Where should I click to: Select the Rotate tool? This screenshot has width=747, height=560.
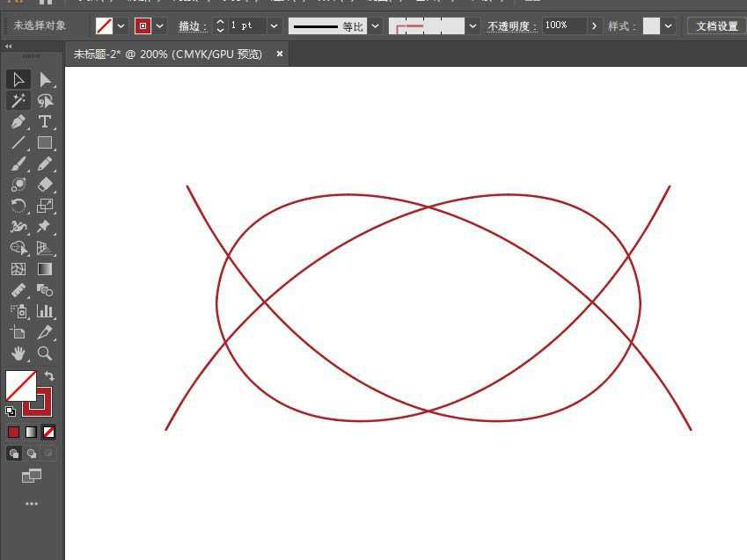(19, 206)
